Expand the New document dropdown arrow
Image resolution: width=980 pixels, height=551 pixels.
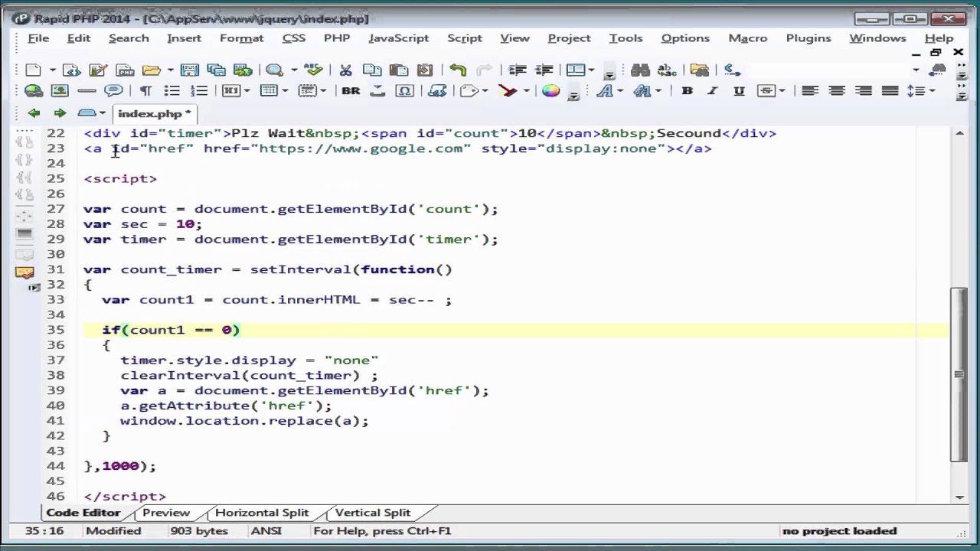(x=52, y=70)
